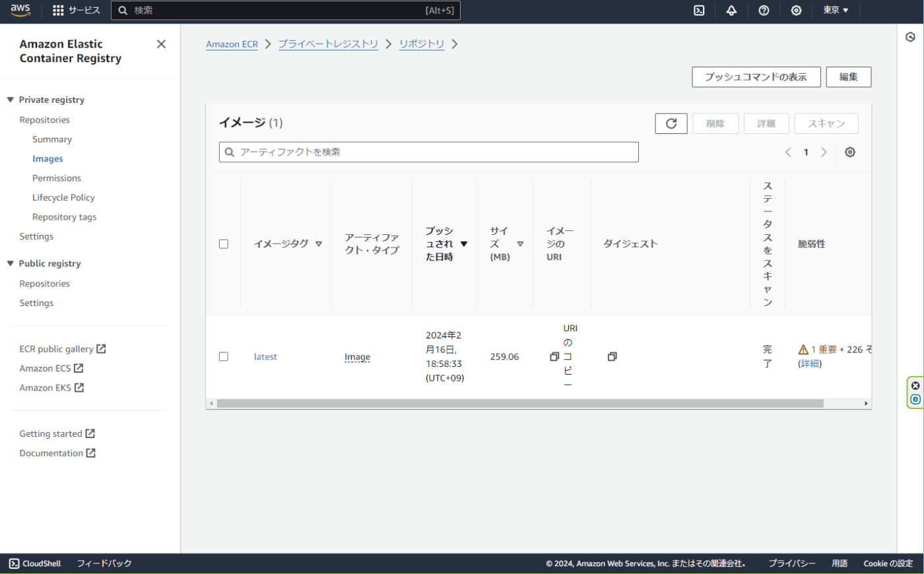This screenshot has width=924, height=574.
Task: Select the latest image checkbox
Action: 224,357
